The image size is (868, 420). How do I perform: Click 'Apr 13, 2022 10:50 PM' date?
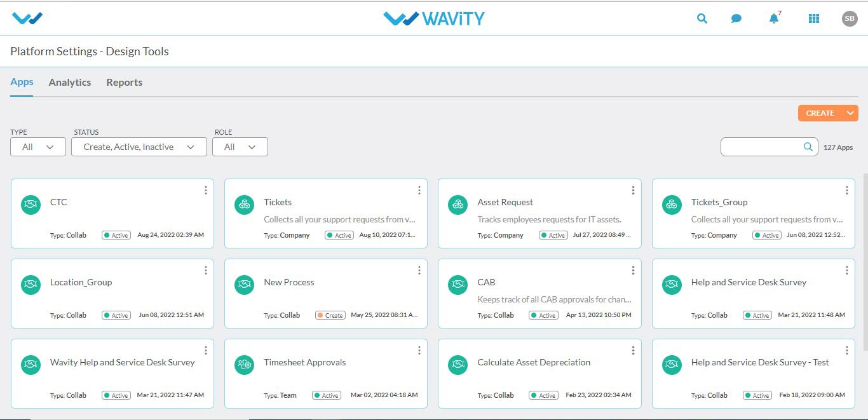(598, 315)
